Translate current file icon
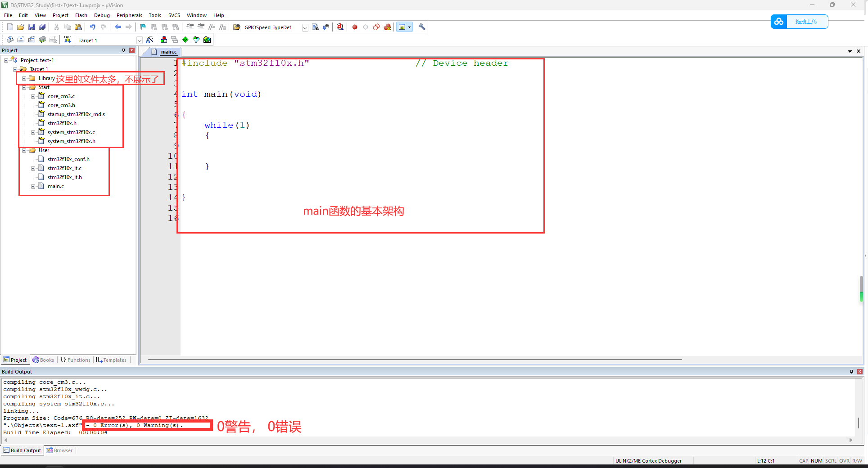This screenshot has width=868, height=468. tap(10, 40)
